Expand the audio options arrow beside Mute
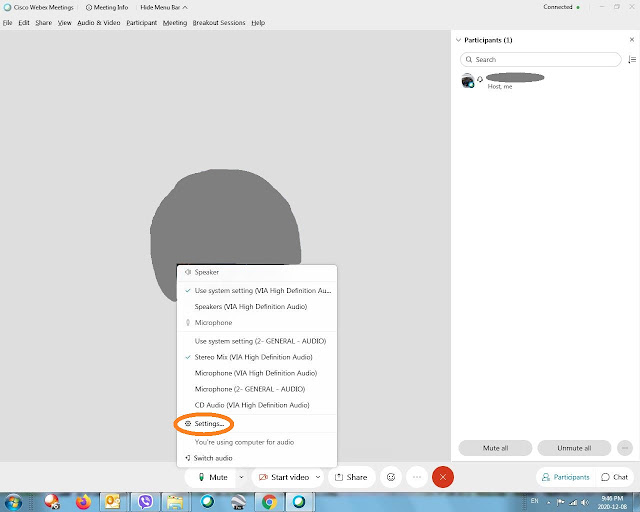 pyautogui.click(x=241, y=477)
